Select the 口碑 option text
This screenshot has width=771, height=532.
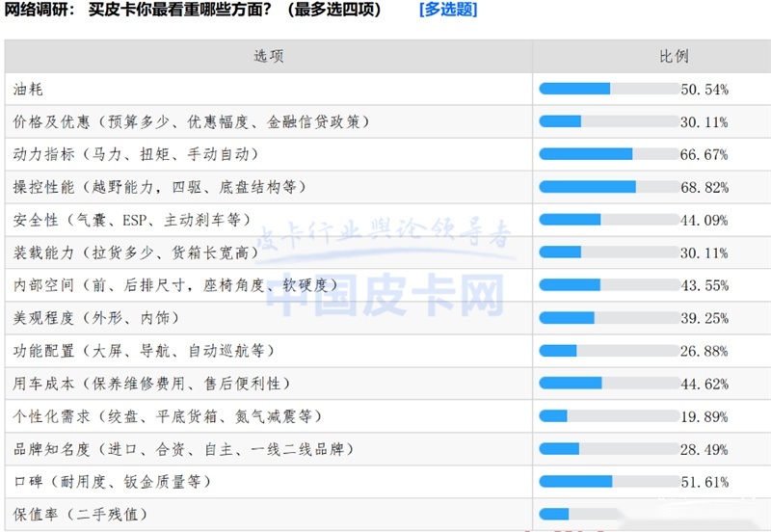point(112,481)
